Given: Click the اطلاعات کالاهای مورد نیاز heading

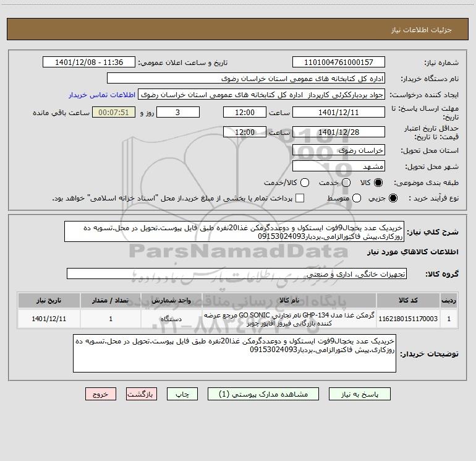Looking at the screenshot, I should click(412, 252).
